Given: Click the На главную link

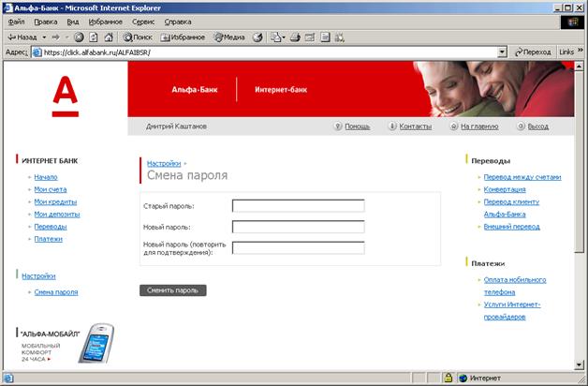Looking at the screenshot, I should 479,126.
